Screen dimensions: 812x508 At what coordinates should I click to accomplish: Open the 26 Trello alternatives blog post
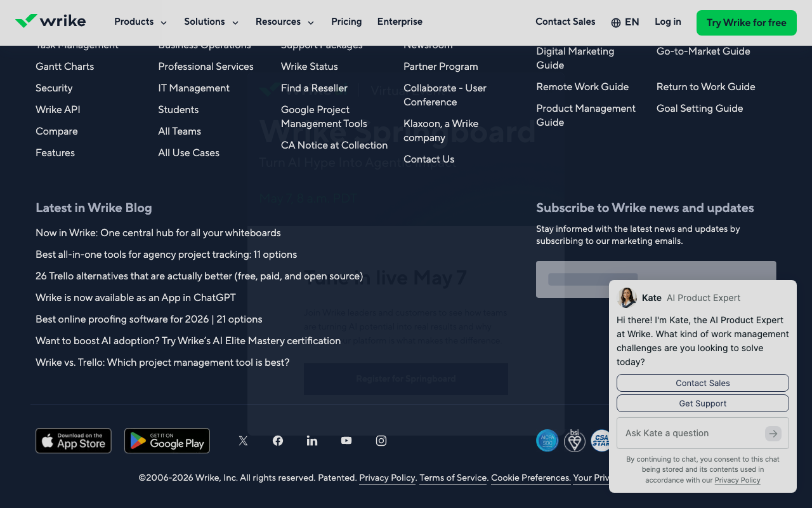(x=199, y=276)
